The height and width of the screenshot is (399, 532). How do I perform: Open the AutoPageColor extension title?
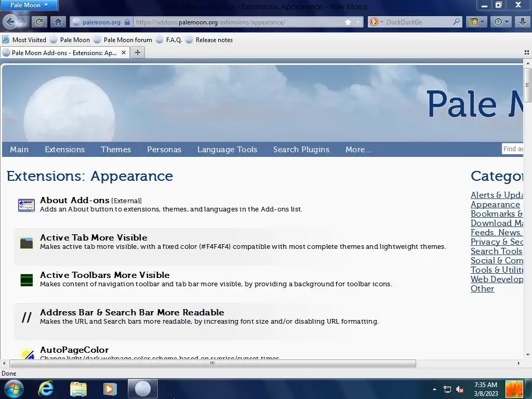(74, 350)
